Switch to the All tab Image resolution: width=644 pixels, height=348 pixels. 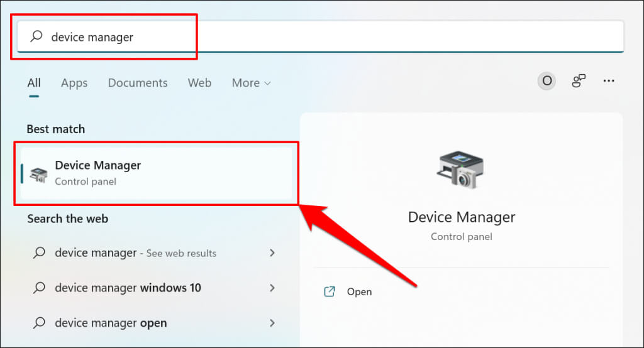tap(34, 83)
